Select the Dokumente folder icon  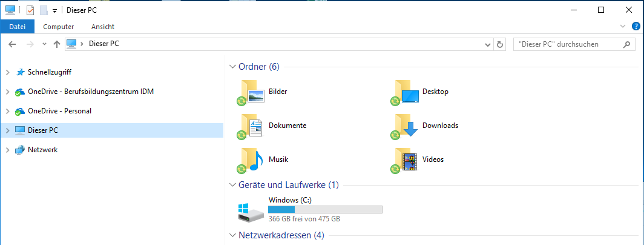(x=250, y=126)
